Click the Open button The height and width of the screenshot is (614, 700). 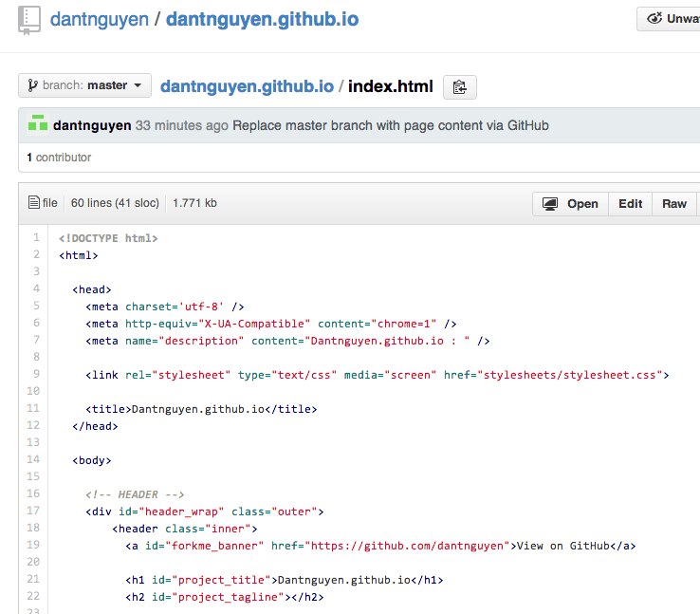[x=571, y=204]
